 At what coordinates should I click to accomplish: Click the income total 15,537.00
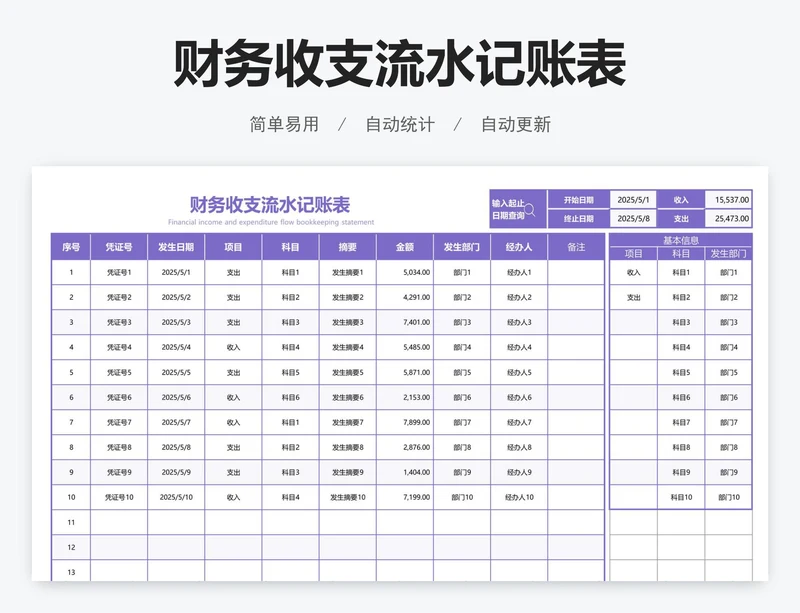pyautogui.click(x=729, y=200)
